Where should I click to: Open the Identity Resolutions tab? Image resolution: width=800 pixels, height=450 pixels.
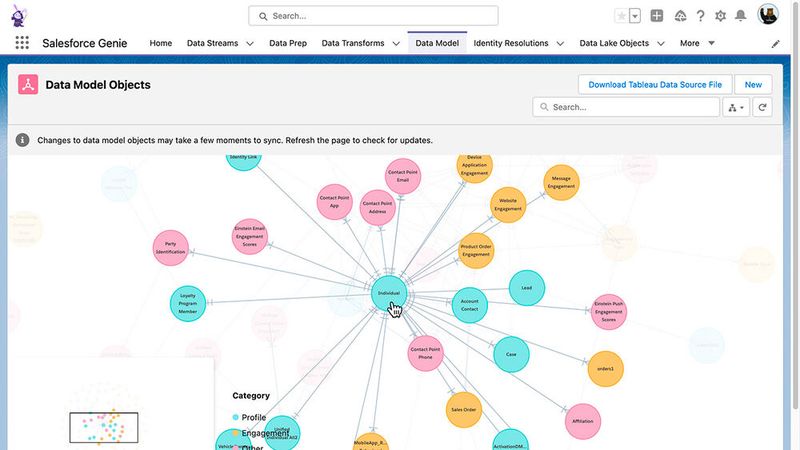point(511,43)
